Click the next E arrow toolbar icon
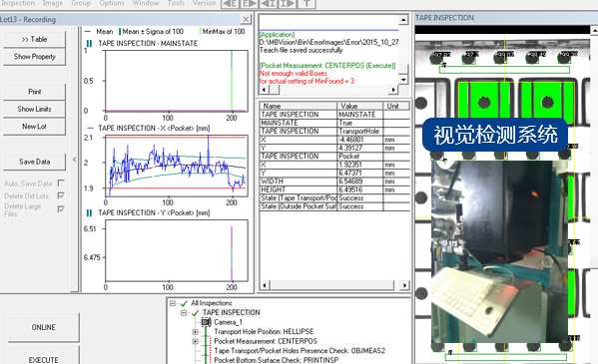Screen dimensions: 598x364 249,4
